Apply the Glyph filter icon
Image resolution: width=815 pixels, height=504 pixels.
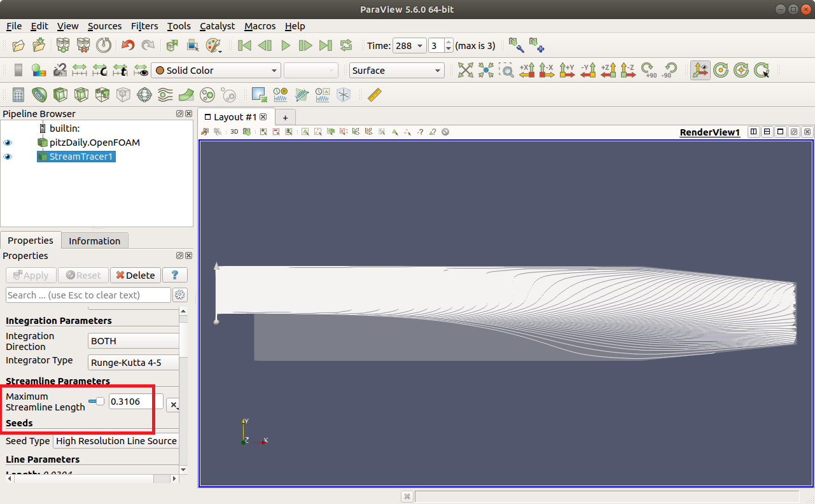pyautogui.click(x=144, y=95)
